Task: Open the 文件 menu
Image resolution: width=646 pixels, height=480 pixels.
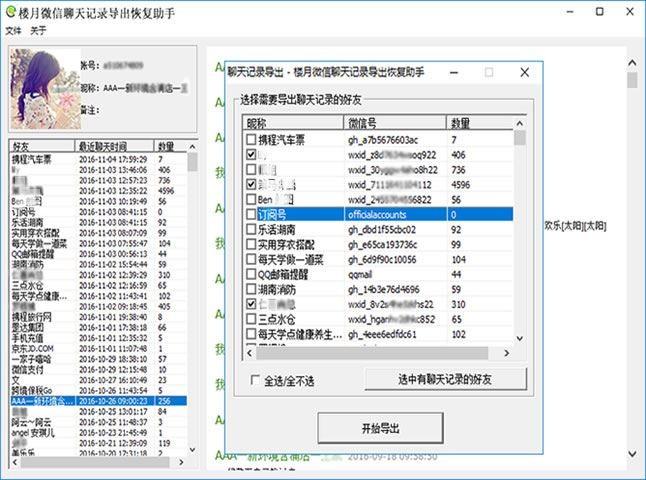Action: pos(13,30)
